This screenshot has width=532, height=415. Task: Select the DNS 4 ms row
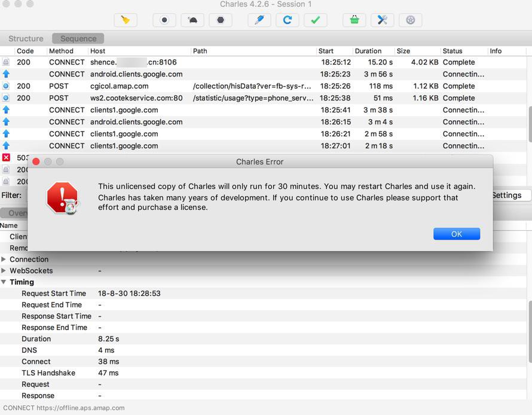[x=263, y=350]
